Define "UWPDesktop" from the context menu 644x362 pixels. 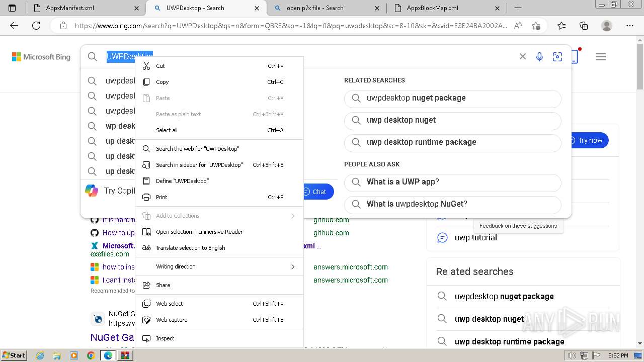tap(219, 181)
